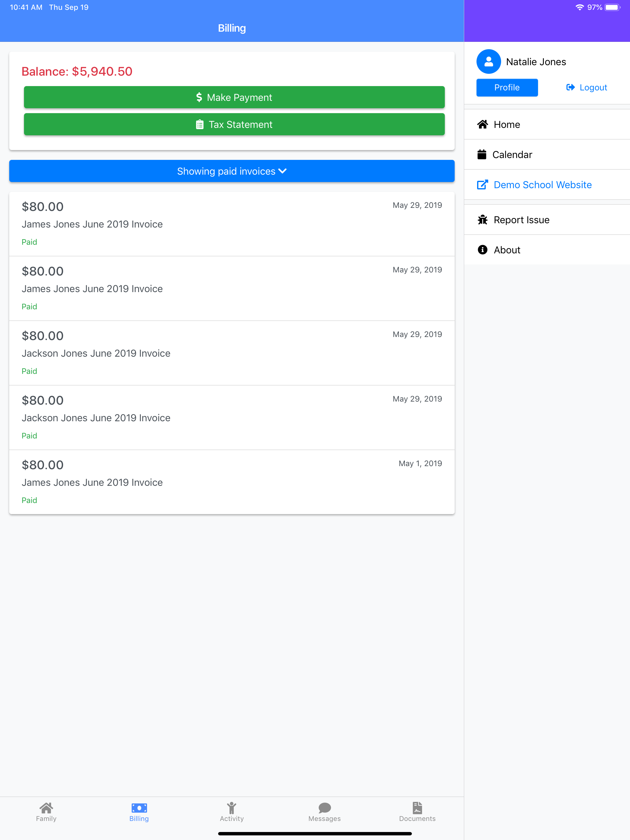Switch to the Messages tab label
This screenshot has width=630, height=840.
pos(325,818)
